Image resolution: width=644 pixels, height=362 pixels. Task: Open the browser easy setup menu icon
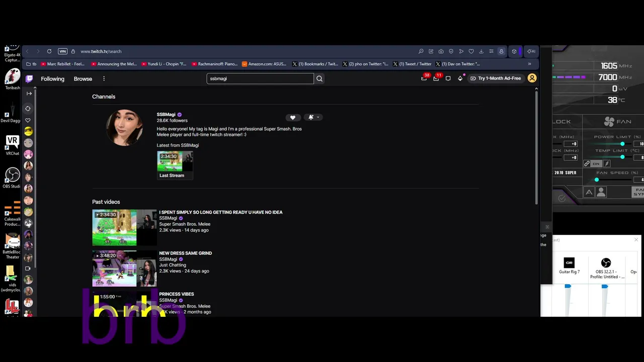point(492,51)
